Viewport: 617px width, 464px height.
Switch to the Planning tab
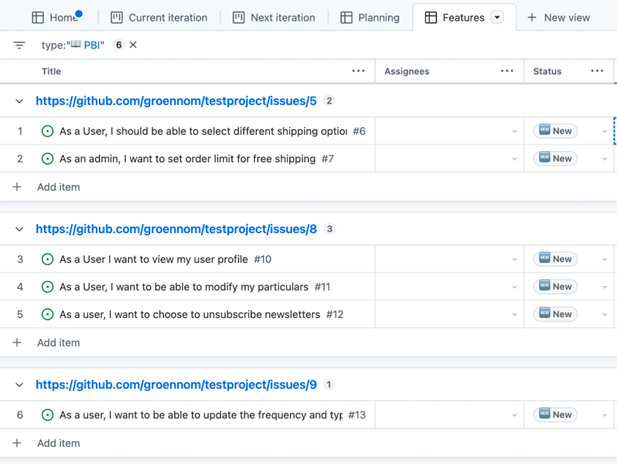click(370, 18)
